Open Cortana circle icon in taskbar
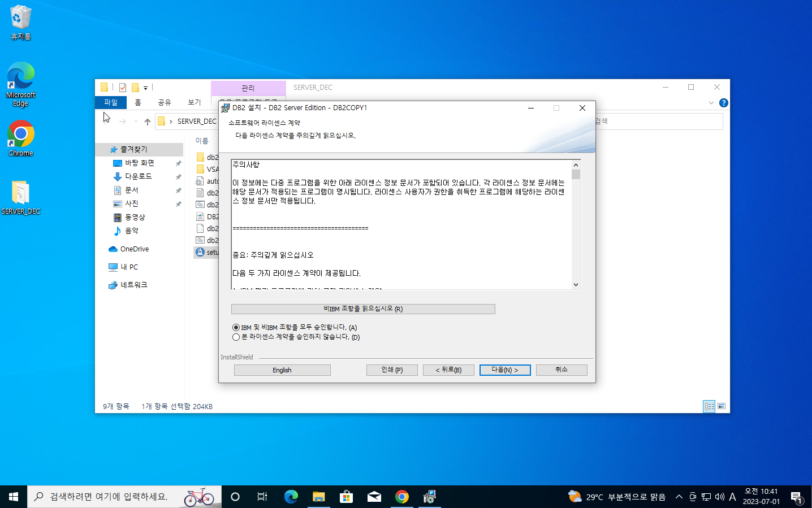This screenshot has width=812, height=508. [x=235, y=497]
